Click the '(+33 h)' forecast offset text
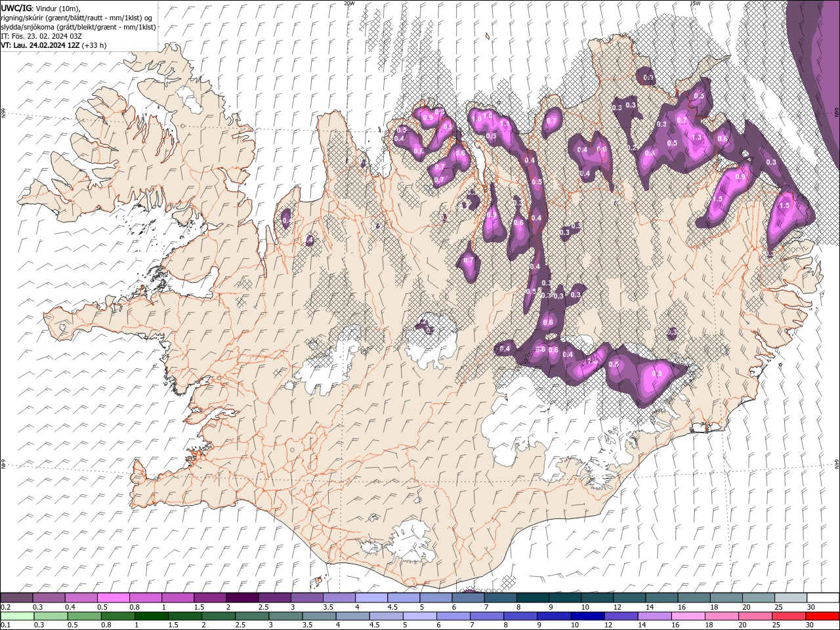The width and height of the screenshot is (840, 630). (x=94, y=45)
